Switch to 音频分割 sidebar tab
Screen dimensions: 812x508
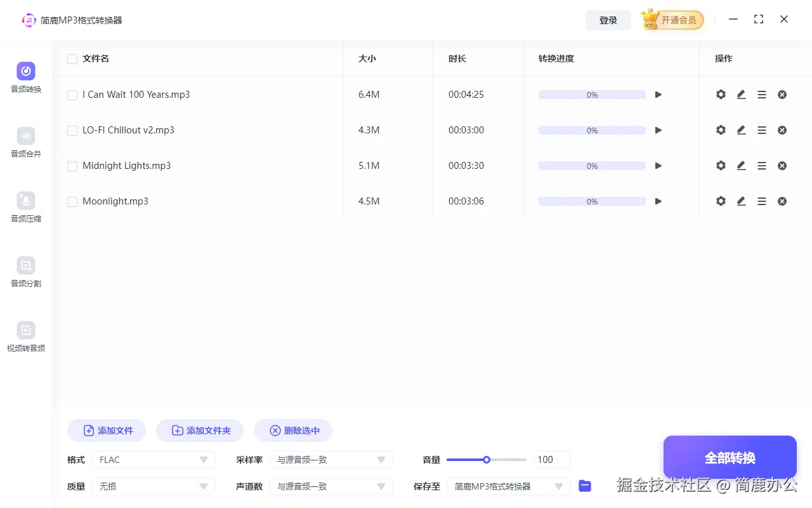(x=26, y=272)
